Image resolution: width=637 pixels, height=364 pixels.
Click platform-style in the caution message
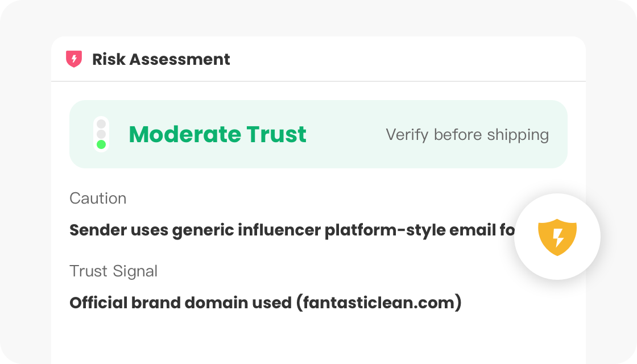[384, 231]
